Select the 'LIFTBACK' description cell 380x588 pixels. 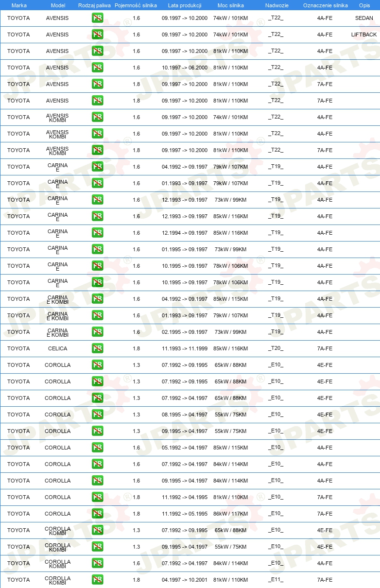(364, 35)
